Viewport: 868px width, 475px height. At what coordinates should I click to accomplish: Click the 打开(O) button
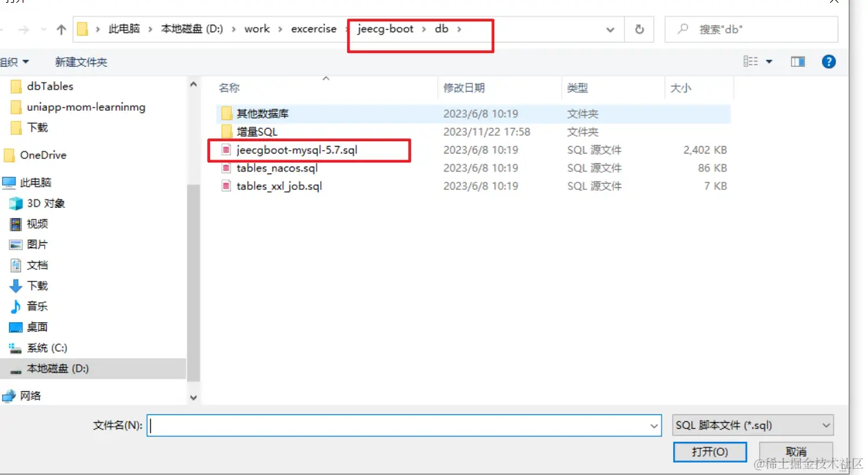click(710, 452)
